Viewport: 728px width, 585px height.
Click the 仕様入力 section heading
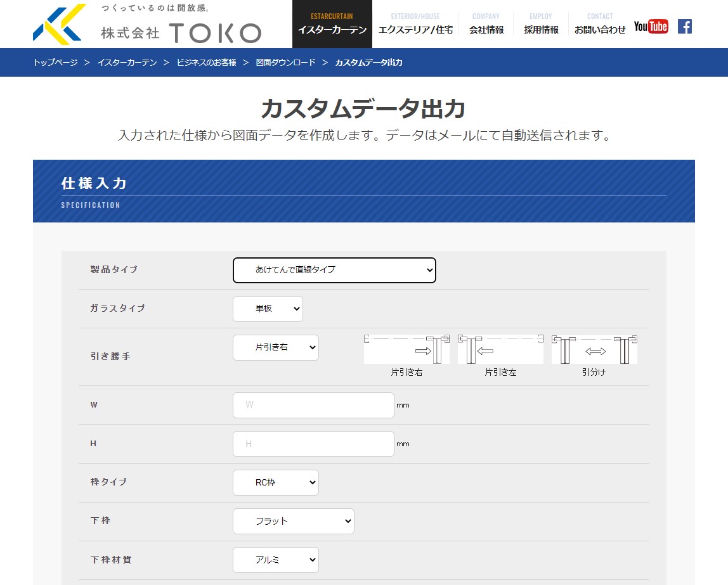pyautogui.click(x=94, y=183)
